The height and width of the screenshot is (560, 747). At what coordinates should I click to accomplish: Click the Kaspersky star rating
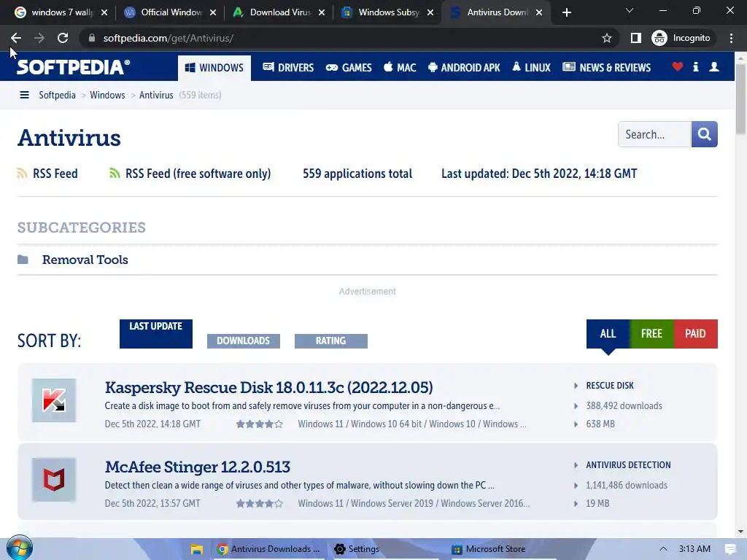(260, 424)
